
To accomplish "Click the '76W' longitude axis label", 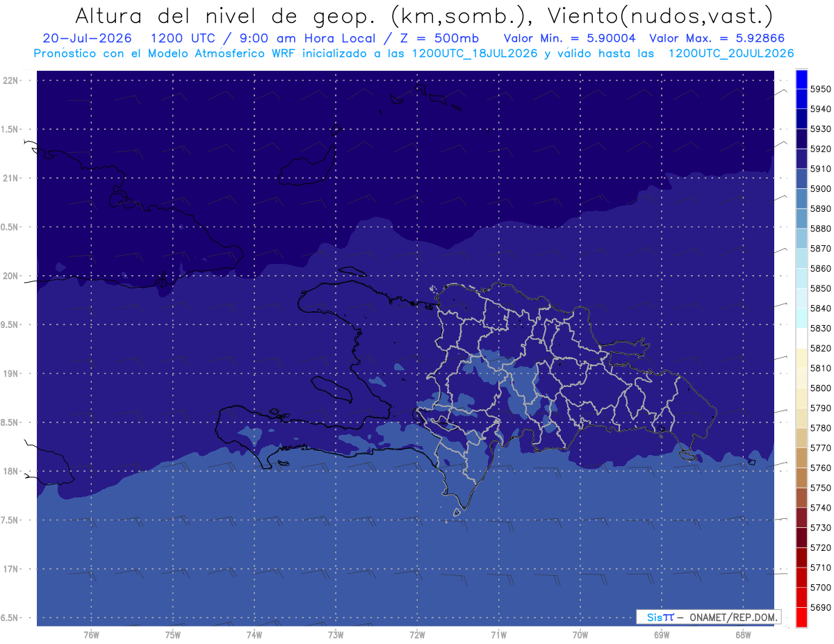I will pyautogui.click(x=91, y=635).
